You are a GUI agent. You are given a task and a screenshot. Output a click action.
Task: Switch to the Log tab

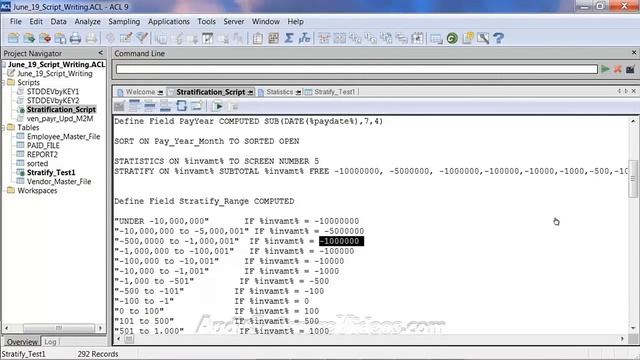coord(50,342)
